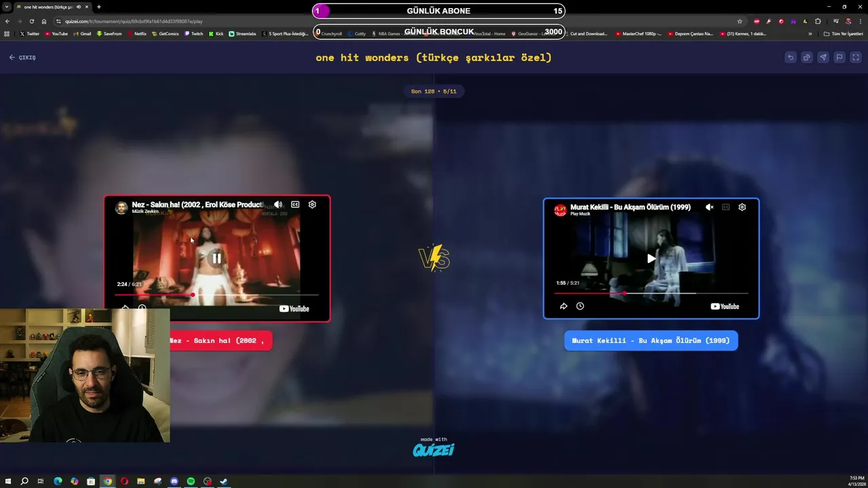Image resolution: width=868 pixels, height=488 pixels.
Task: Vote for Murat Kekilli - Bu Akşam Ölürüm
Action: coord(651,340)
